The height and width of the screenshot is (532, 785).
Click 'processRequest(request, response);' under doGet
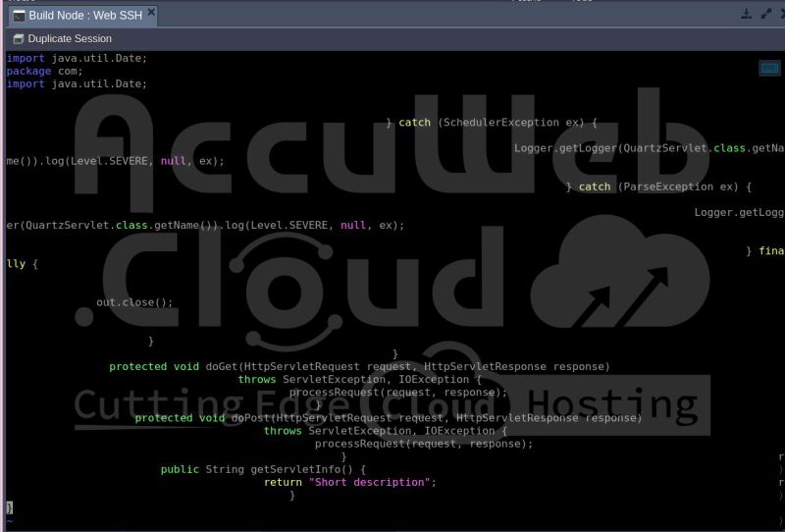398,392
